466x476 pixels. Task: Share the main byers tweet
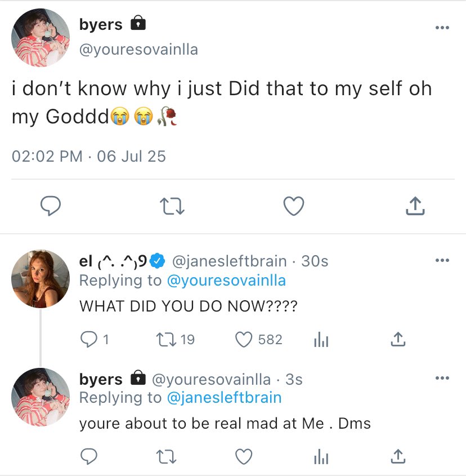pyautogui.click(x=415, y=206)
